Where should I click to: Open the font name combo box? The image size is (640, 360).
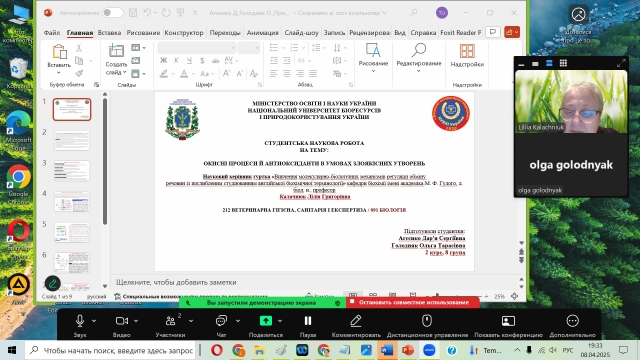[197, 48]
